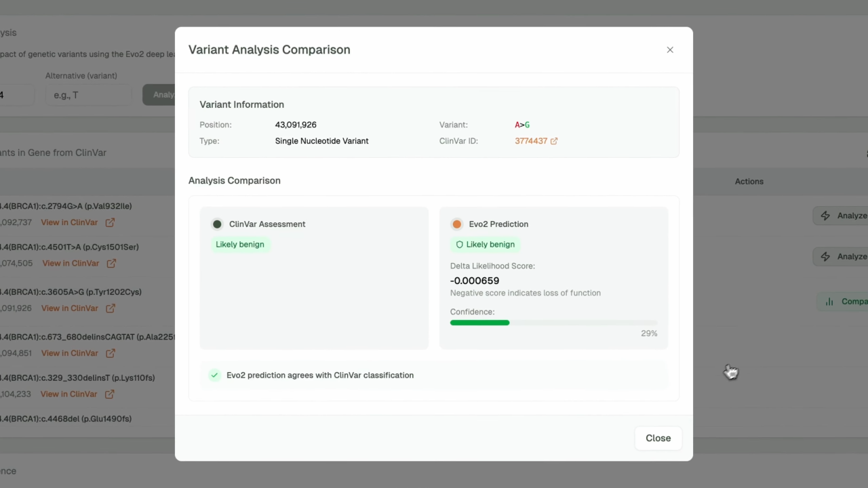Click the gray Analyze button beside variant input
Screen dimensions: 868x488
pos(159,95)
